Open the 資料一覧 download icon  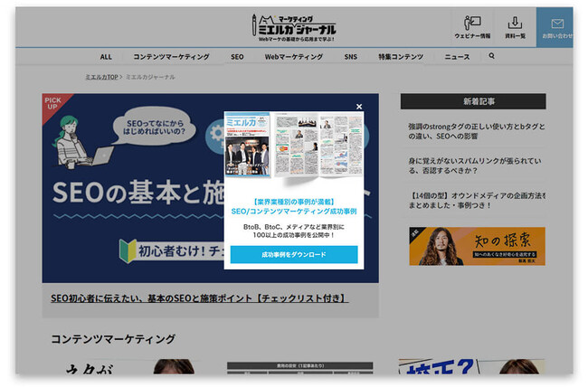[x=515, y=26]
